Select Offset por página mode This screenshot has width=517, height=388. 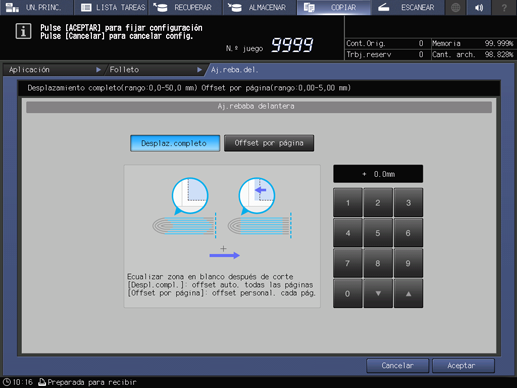269,143
